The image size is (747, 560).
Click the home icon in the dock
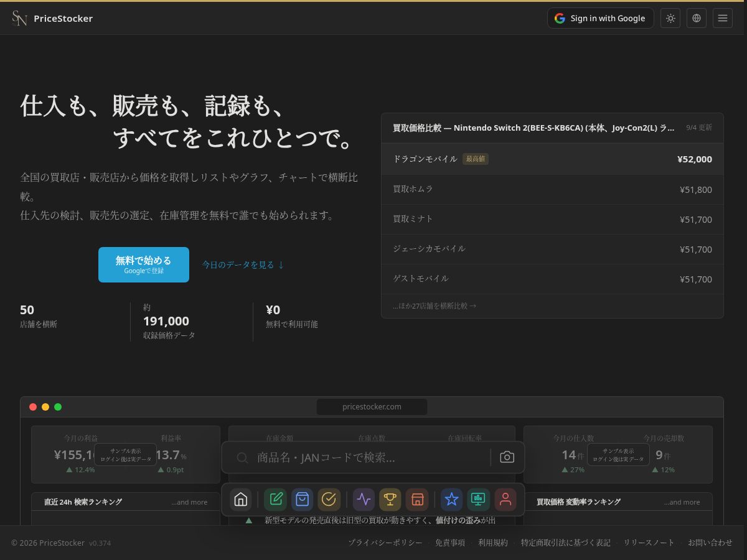[240, 499]
